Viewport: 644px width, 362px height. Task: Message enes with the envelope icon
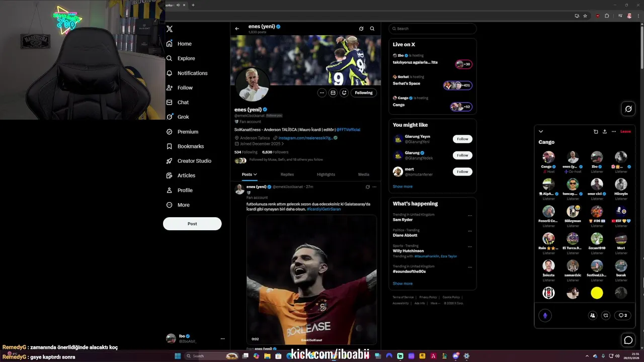coord(333,93)
